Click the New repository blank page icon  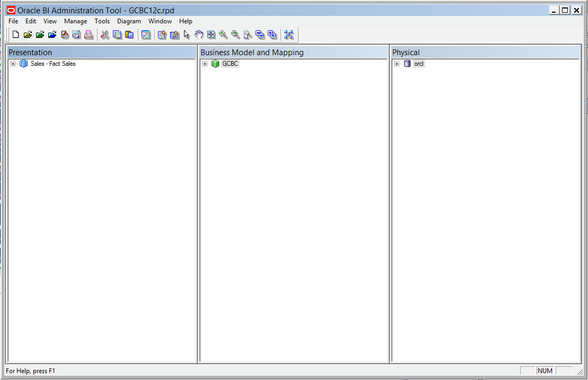[x=15, y=35]
